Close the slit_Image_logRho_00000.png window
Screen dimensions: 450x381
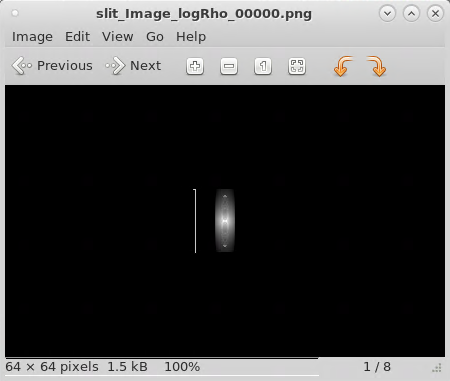[435, 14]
